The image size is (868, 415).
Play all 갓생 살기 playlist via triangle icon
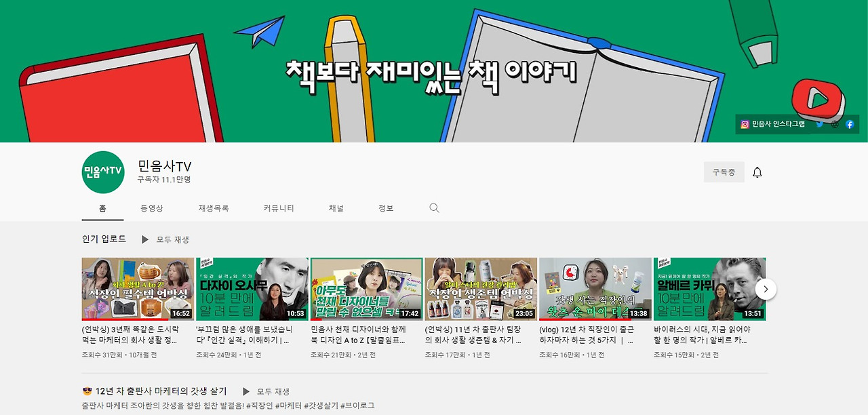coord(246,391)
